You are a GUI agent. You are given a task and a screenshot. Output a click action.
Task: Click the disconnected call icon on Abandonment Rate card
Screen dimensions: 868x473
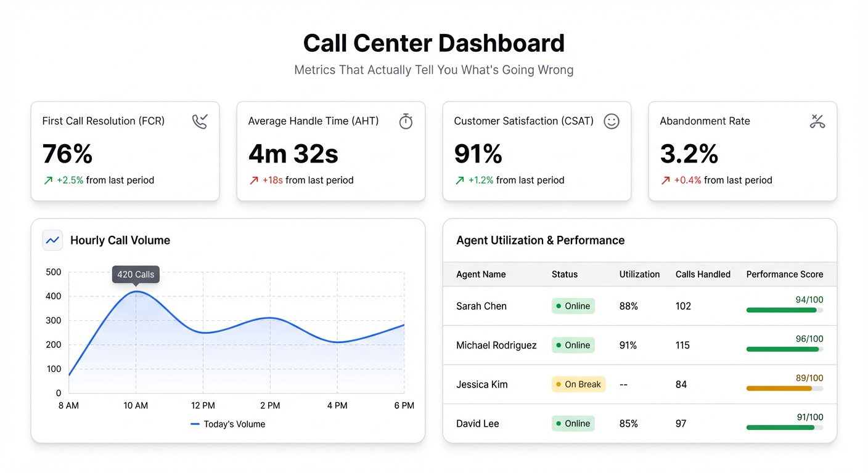(x=817, y=121)
